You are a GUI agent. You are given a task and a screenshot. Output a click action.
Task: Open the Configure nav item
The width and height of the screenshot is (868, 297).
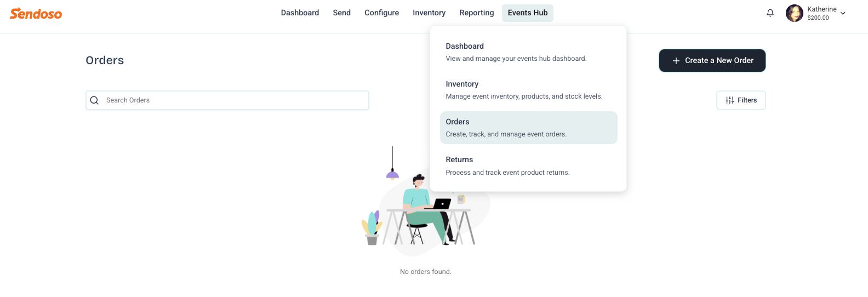tap(381, 13)
